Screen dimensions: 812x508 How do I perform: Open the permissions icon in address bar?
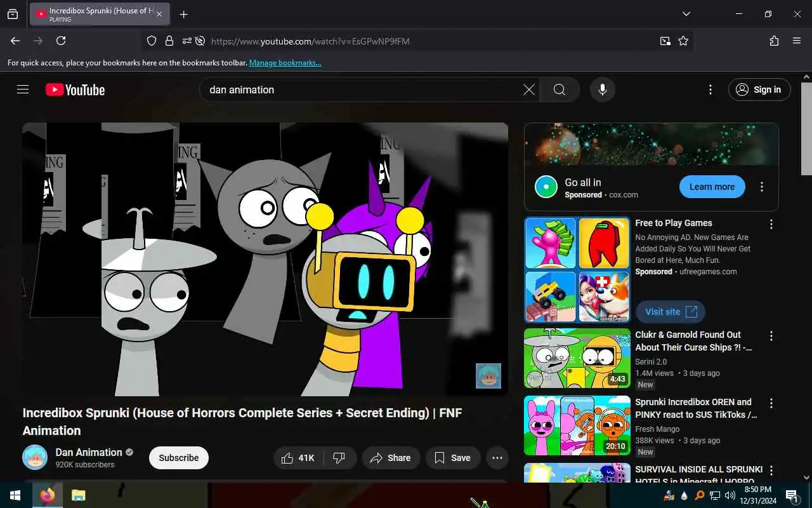point(187,41)
